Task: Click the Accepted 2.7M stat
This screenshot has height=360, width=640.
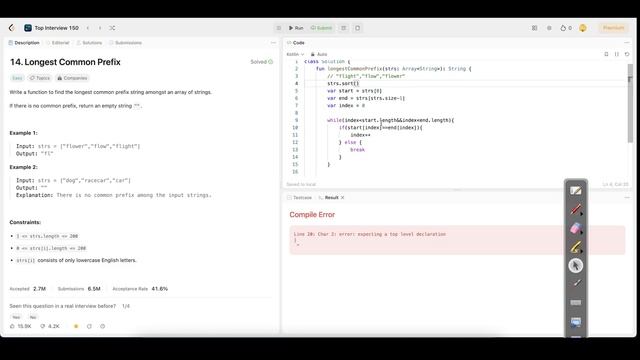Action: click(28, 289)
